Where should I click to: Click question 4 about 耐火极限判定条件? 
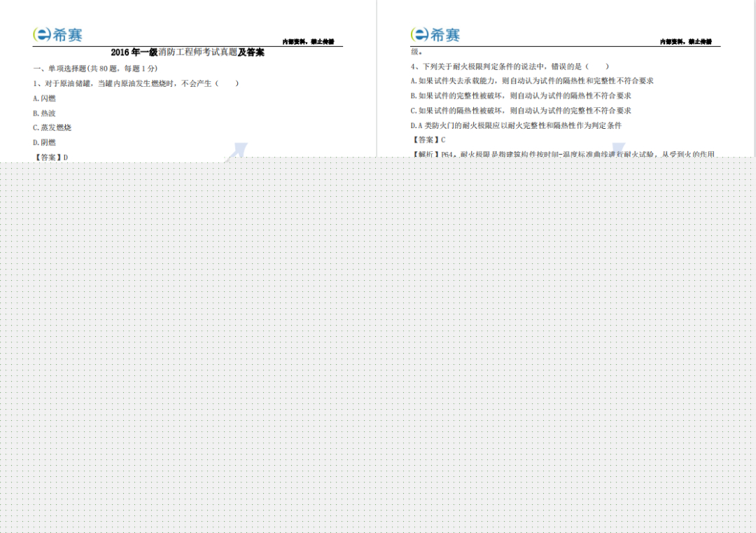point(510,66)
